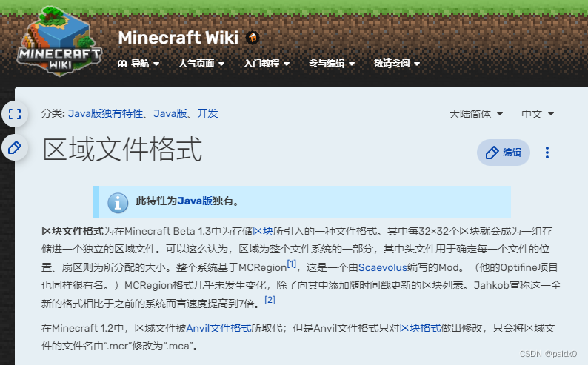Screen dimensions: 588x365
Task: Expand the 人气页面 menu
Action: [x=201, y=64]
